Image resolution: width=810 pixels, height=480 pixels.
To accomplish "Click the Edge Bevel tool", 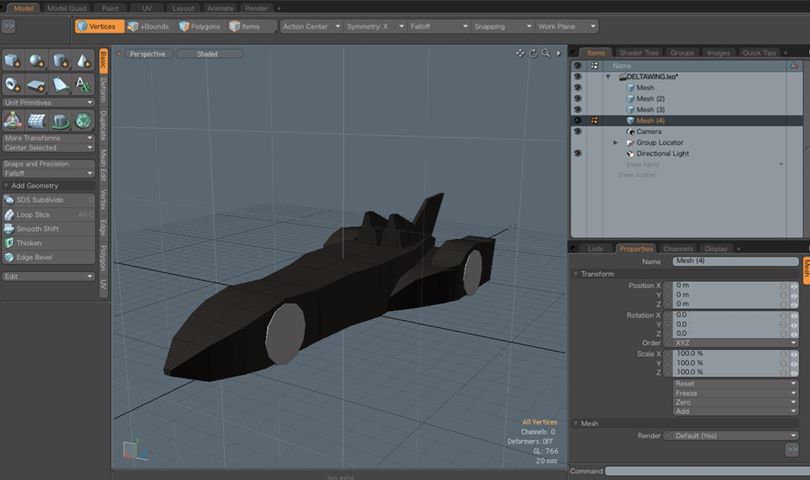I will click(x=49, y=257).
